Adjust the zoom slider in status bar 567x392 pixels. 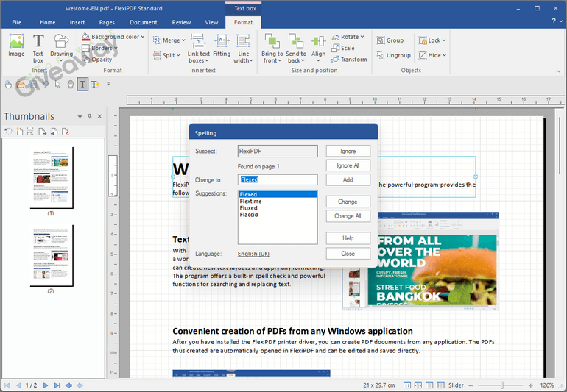click(x=501, y=385)
